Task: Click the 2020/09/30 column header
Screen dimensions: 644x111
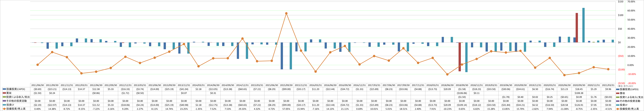Action: pyautogui.click(x=579, y=85)
